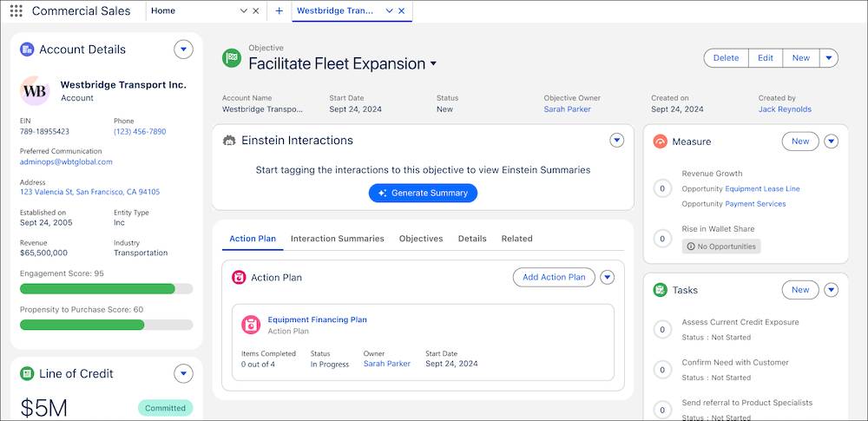Click the pink Action Plan icon
Viewport: 868px width, 421px height.
point(239,278)
